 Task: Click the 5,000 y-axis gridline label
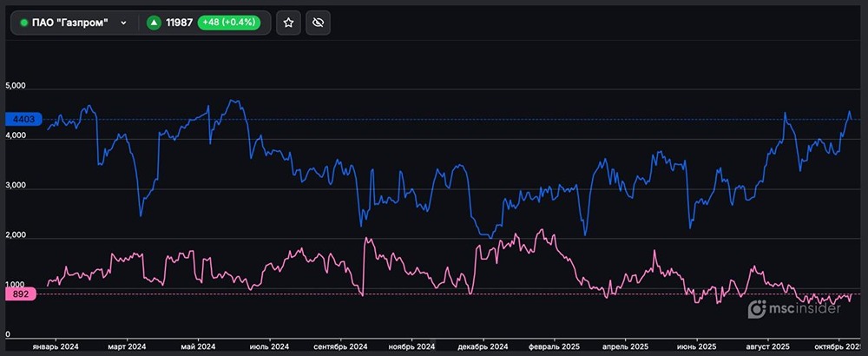coord(16,87)
